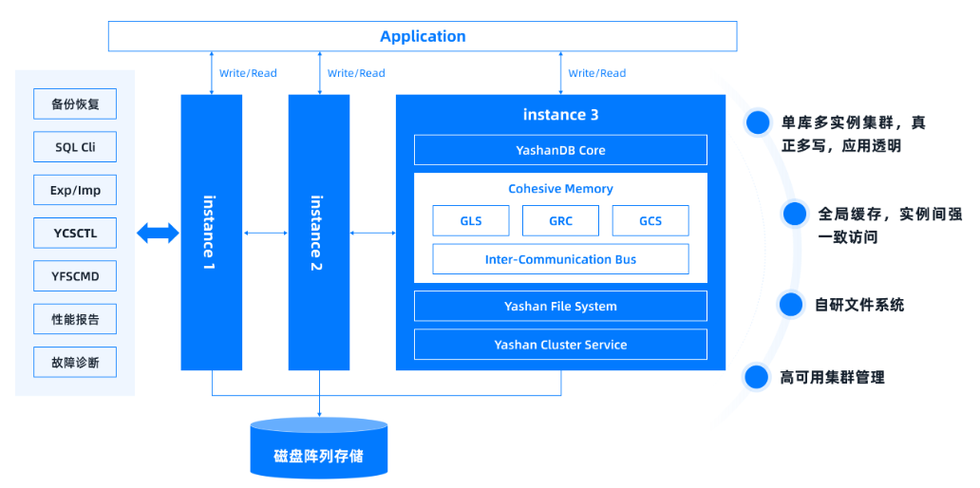
Task: Click the instance 2 block
Action: point(319,233)
